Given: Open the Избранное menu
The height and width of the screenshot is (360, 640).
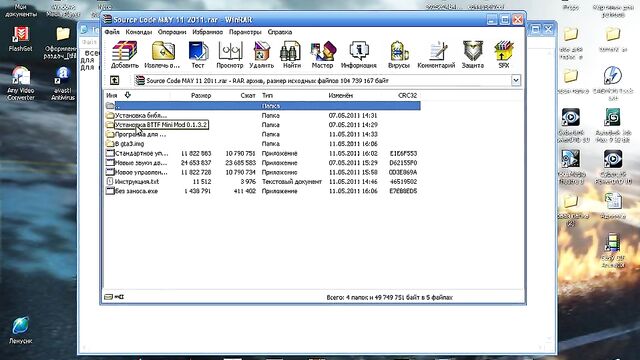Looking at the screenshot, I should pyautogui.click(x=207, y=32).
